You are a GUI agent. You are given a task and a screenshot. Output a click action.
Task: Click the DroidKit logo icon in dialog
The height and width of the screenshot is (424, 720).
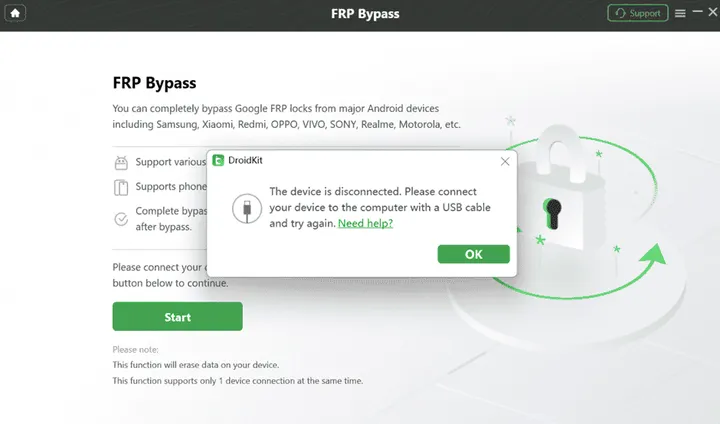tap(218, 160)
